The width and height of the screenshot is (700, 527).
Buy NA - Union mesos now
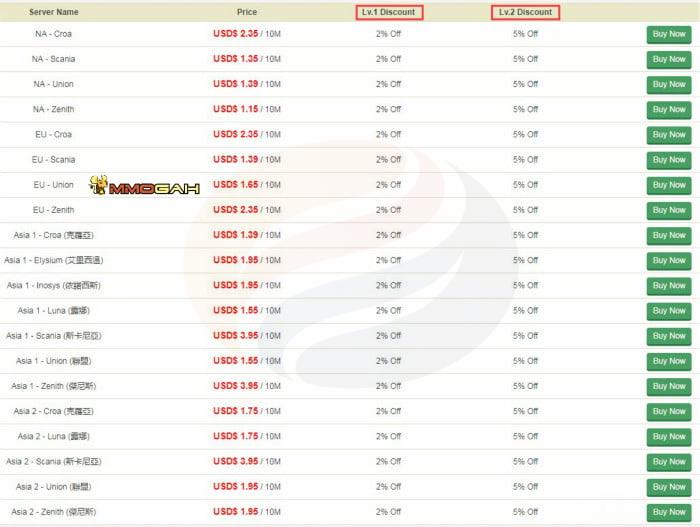(668, 84)
